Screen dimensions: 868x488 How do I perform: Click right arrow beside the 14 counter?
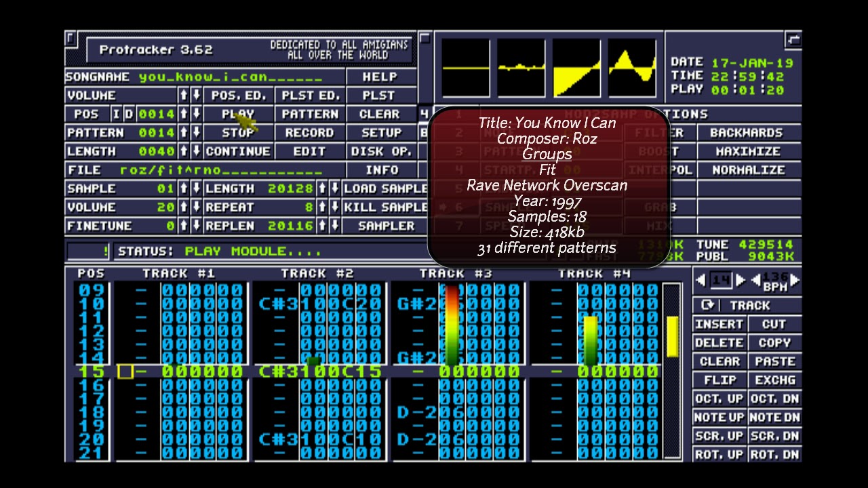[741, 280]
